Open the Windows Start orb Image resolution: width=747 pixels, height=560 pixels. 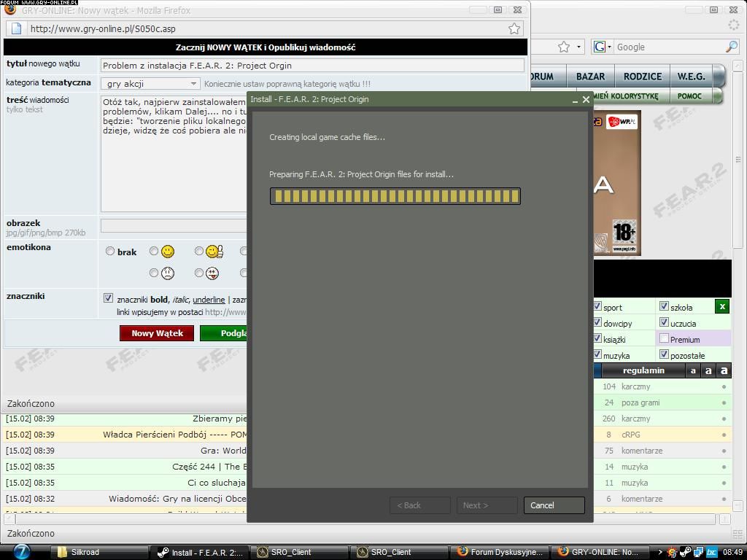click(x=20, y=551)
